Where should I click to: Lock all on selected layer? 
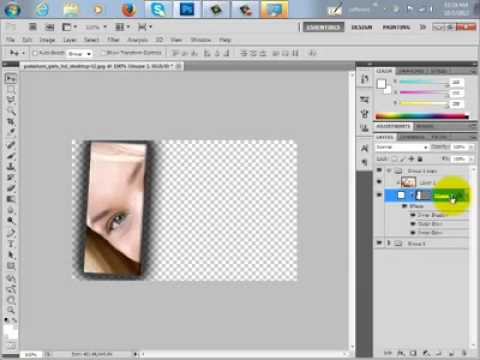coord(420,159)
